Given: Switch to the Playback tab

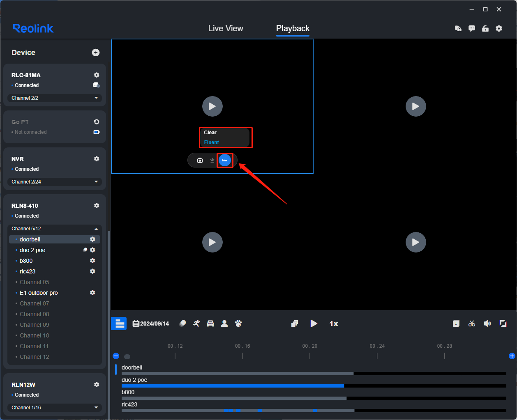Looking at the screenshot, I should (x=293, y=28).
